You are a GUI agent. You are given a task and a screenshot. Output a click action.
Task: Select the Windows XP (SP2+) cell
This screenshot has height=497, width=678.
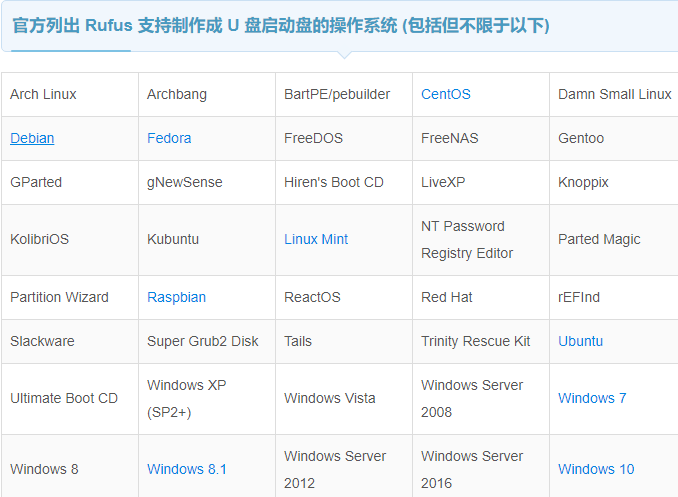pos(207,399)
